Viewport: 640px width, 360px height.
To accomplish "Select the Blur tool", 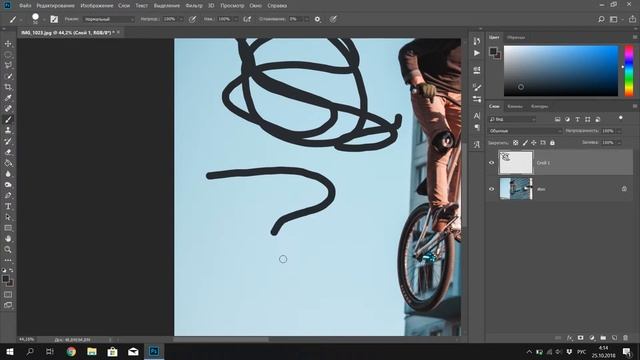I will coord(8,174).
